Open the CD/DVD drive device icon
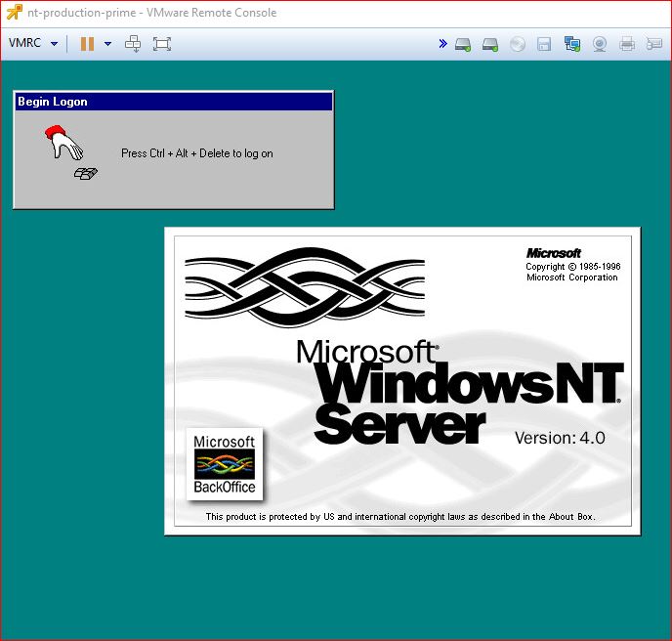This screenshot has height=641, width=672. pos(518,44)
